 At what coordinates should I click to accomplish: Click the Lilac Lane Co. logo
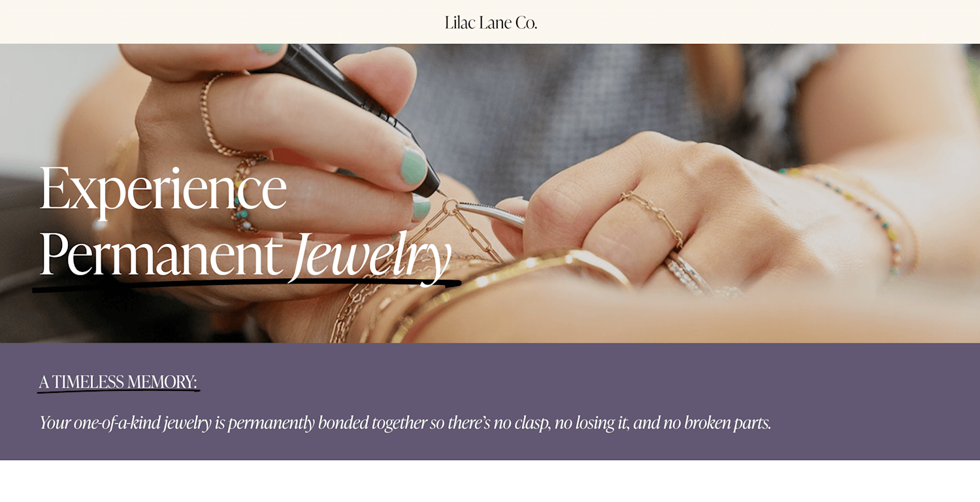491,22
